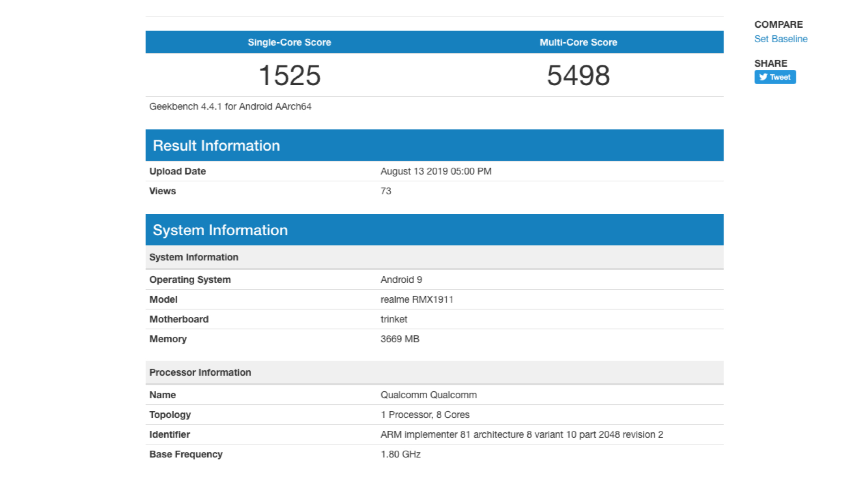Click the Android 9 operating system value
The width and height of the screenshot is (868, 486).
pos(401,280)
